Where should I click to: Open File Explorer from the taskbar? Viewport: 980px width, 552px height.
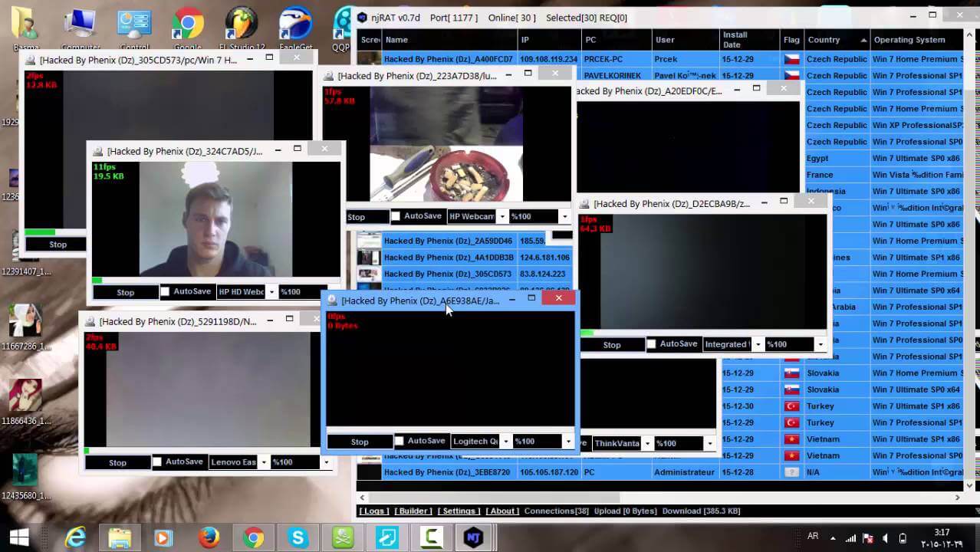[120, 537]
